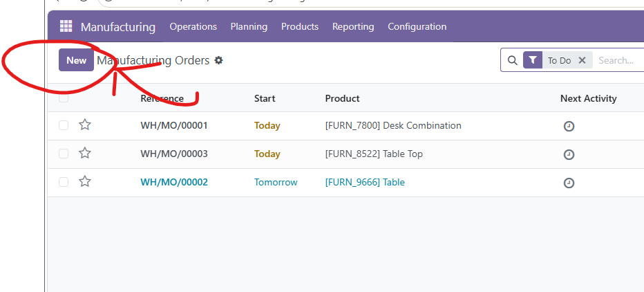644x292 pixels.
Task: Remove the To Do filter with X
Action: (x=582, y=60)
